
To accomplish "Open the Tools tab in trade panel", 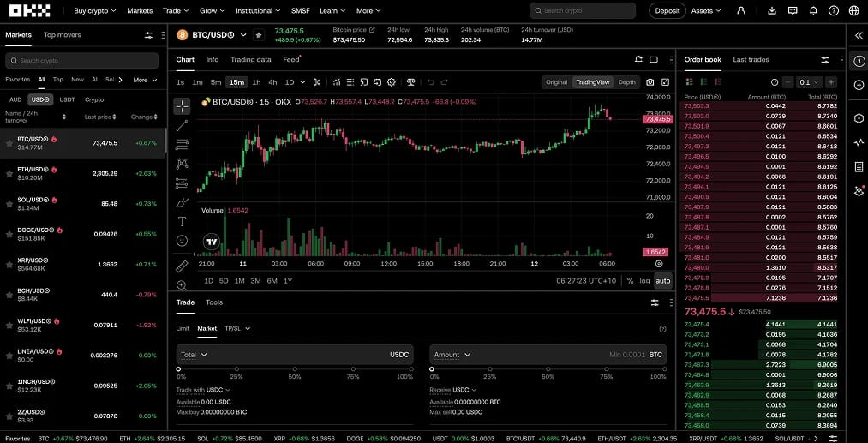I will [213, 302].
